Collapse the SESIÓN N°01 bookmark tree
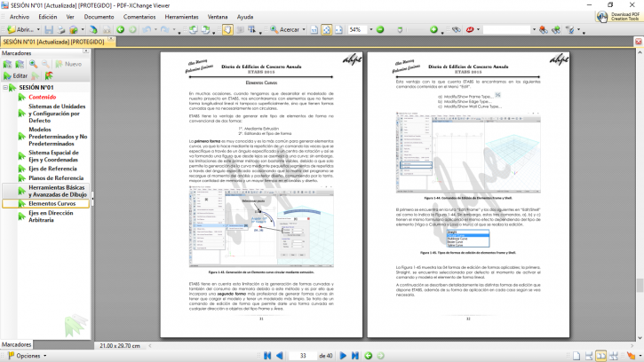The height and width of the screenshot is (362, 644). 7,88
